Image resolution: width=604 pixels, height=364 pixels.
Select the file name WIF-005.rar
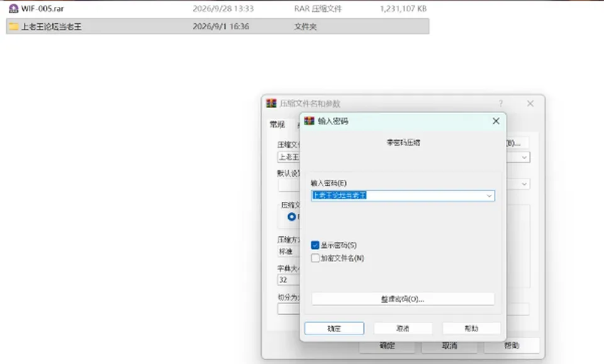click(42, 8)
